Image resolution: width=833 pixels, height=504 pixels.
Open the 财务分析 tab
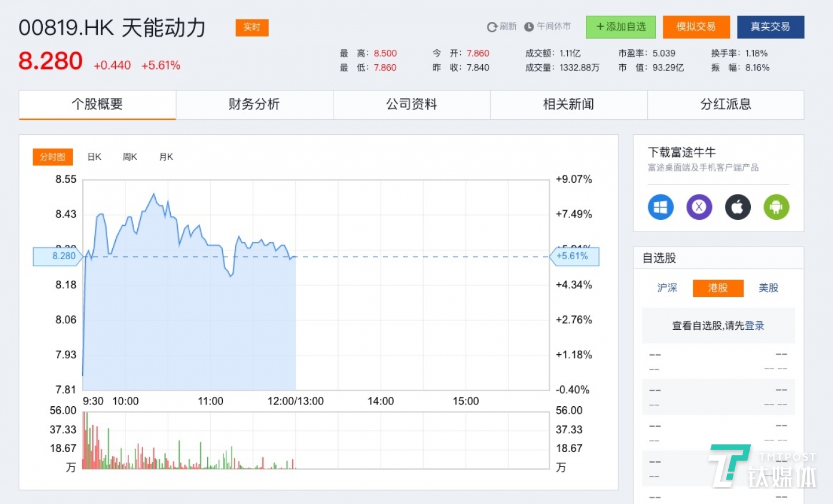(x=254, y=104)
